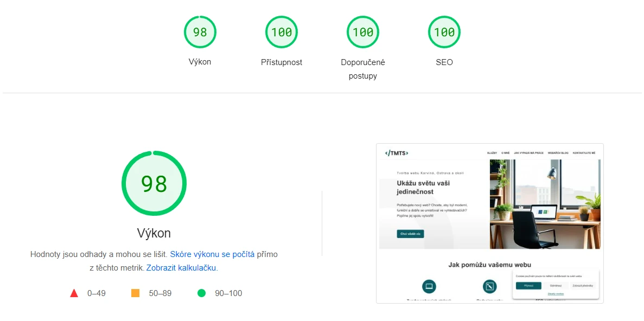Click the orange square 50–89 legend icon
644x321 pixels.
pyautogui.click(x=135, y=293)
